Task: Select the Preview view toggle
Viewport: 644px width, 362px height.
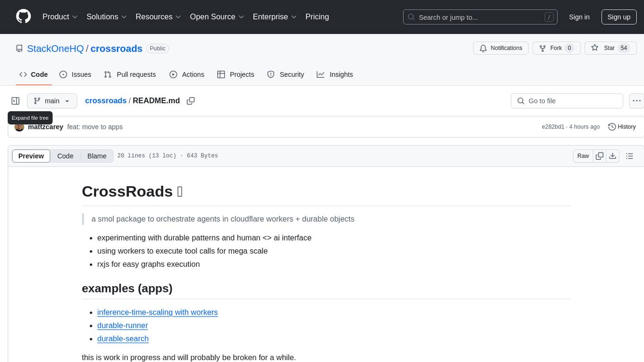Action: tap(31, 156)
